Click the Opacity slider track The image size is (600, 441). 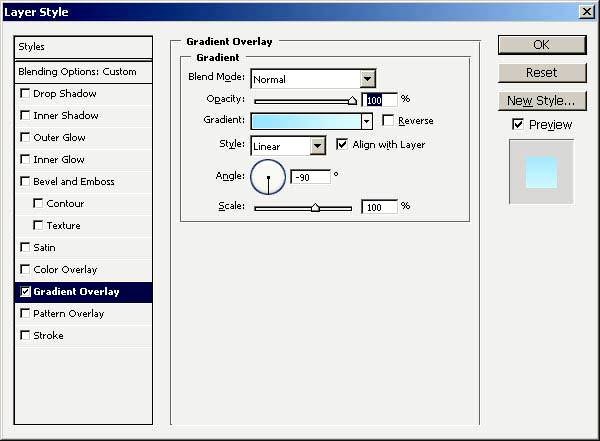coord(300,100)
